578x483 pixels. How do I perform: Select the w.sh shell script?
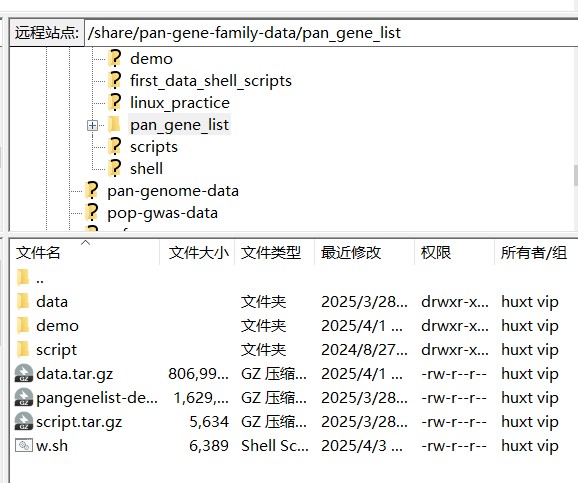(x=52, y=446)
